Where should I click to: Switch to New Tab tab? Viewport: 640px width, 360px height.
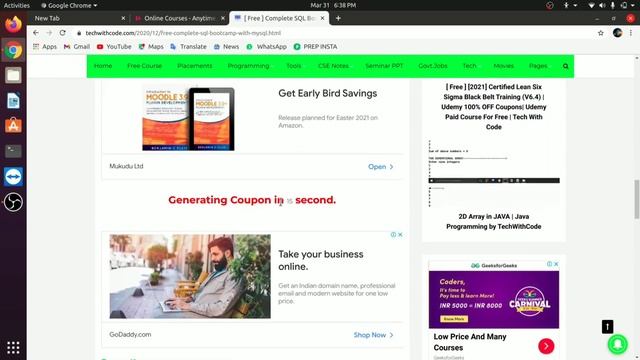[x=78, y=18]
